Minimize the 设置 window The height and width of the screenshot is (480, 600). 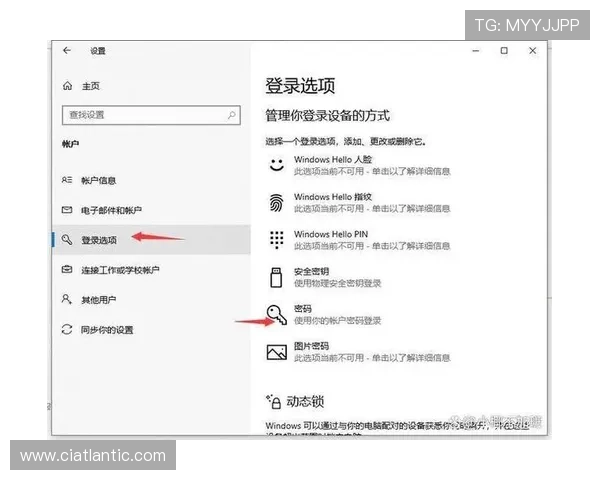point(476,51)
